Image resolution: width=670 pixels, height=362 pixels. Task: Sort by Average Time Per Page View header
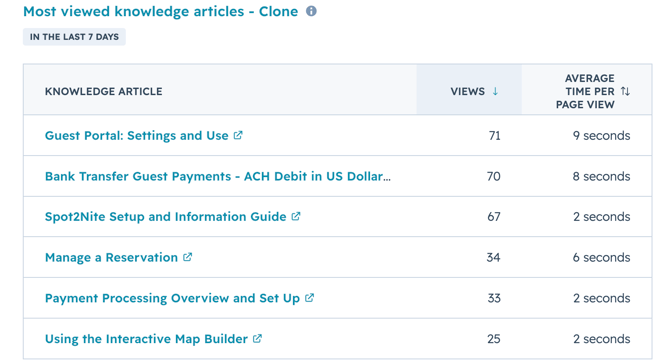[x=585, y=91]
